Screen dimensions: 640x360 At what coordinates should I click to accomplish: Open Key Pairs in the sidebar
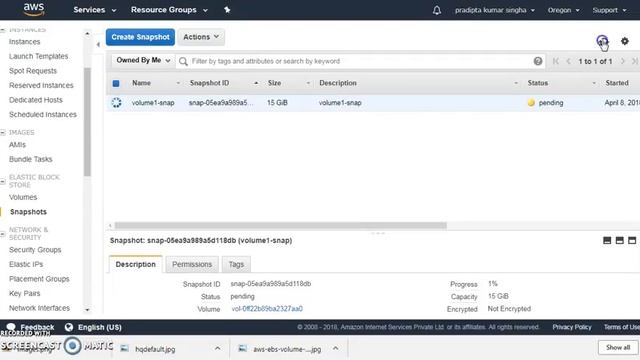pyautogui.click(x=24, y=293)
